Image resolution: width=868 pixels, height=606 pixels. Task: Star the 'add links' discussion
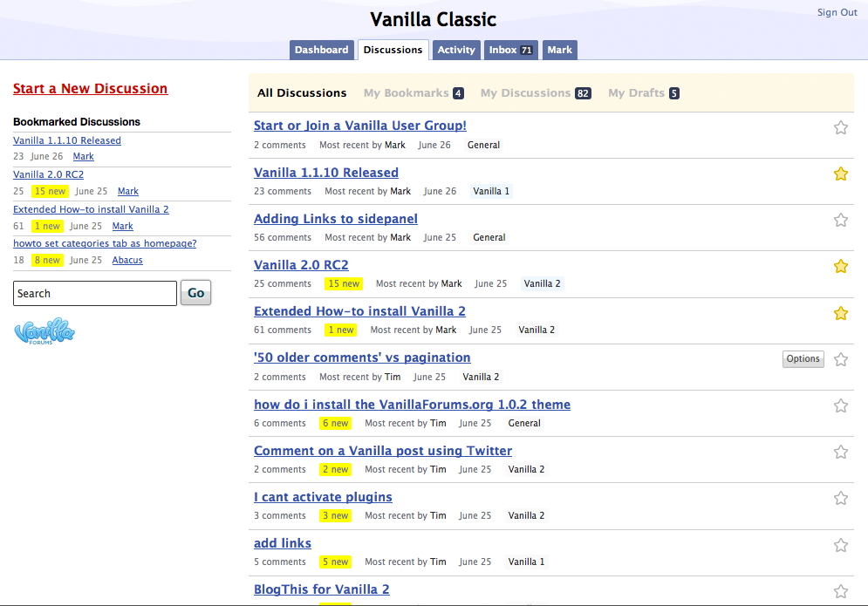click(840, 544)
